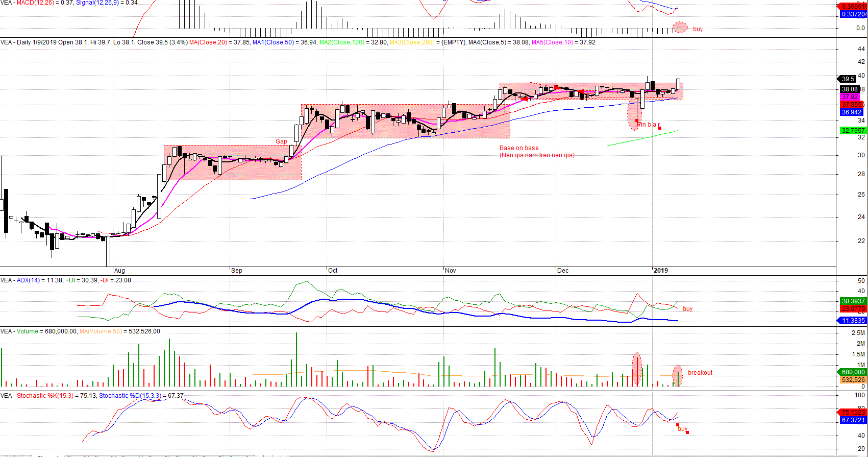Select the 'buy' label in the Stochastic pane
Viewport: 868px width, 457px height.
pos(682,429)
